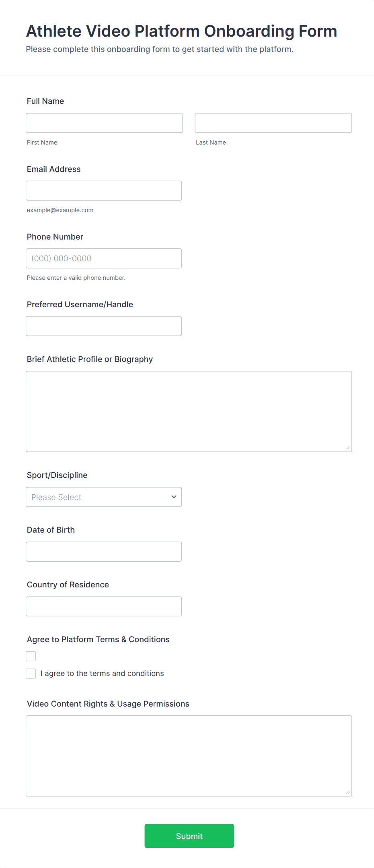Click the Video Content Rights text area

click(189, 756)
